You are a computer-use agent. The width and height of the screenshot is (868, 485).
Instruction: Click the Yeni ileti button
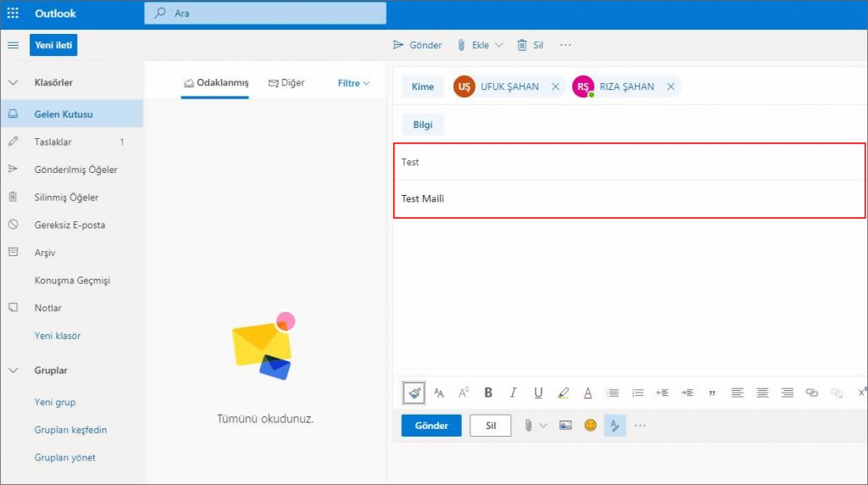tap(53, 45)
